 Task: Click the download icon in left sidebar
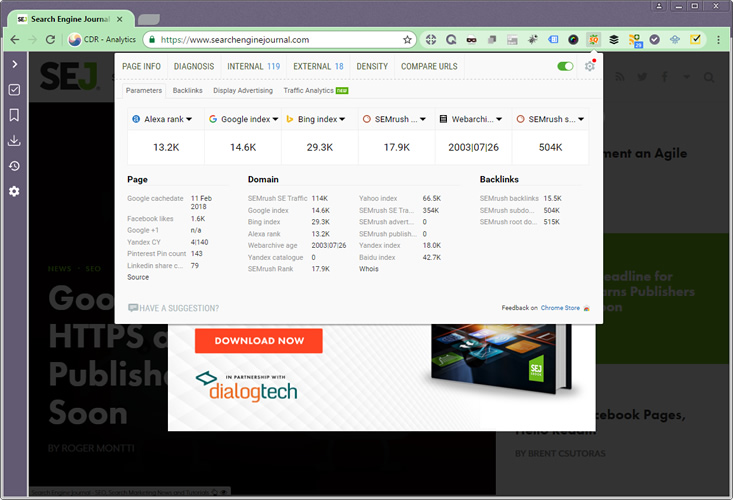[x=14, y=140]
